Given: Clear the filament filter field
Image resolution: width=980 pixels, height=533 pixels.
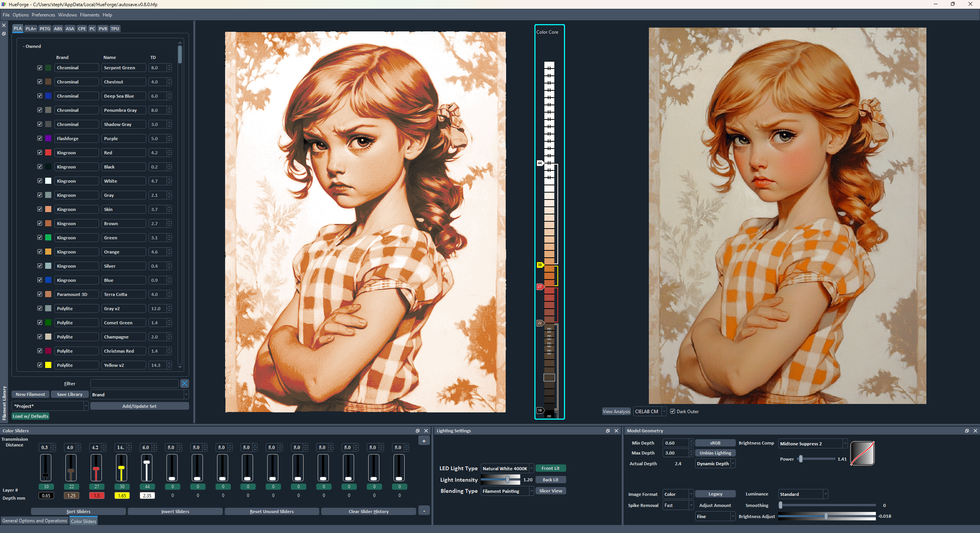Looking at the screenshot, I should coord(185,383).
